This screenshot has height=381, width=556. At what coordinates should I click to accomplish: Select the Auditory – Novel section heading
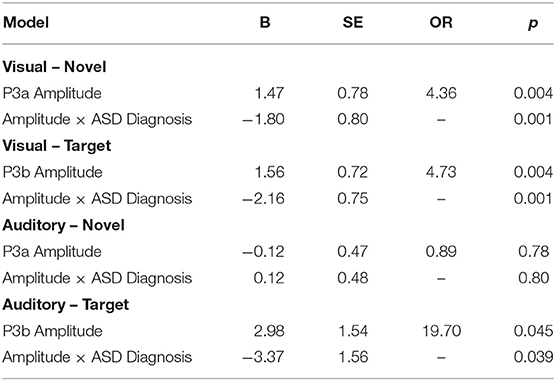click(63, 225)
